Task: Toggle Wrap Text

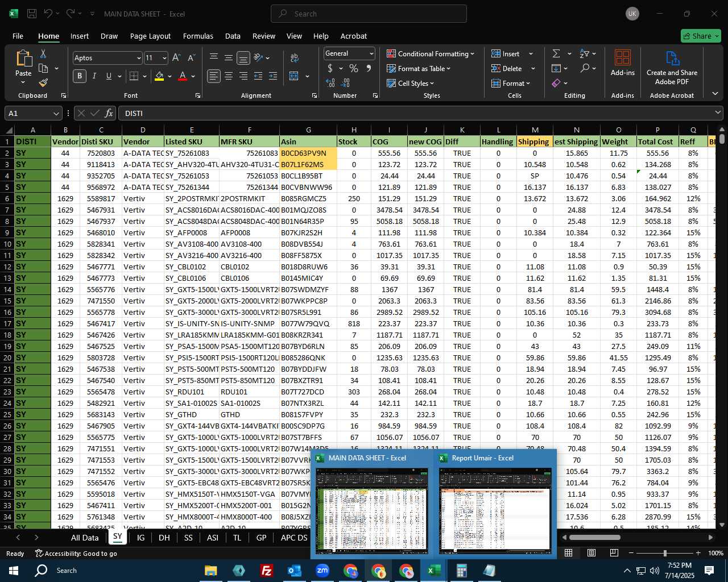Action: click(x=294, y=58)
